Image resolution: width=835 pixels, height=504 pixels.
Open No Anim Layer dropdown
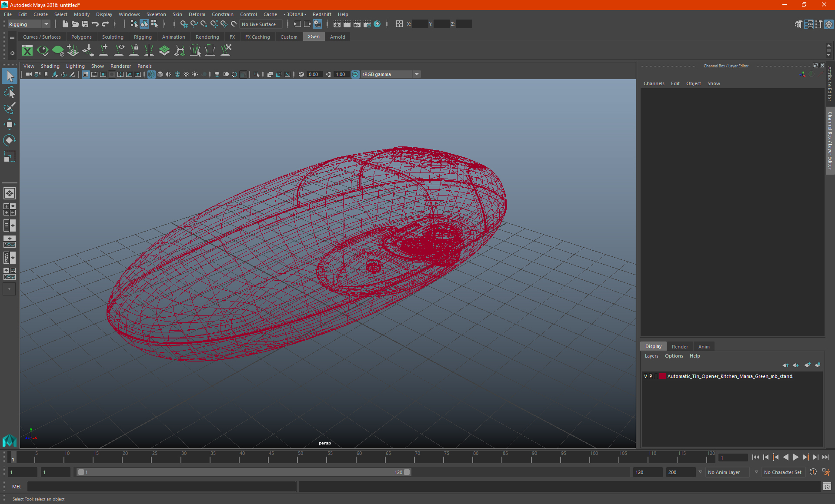[728, 472]
